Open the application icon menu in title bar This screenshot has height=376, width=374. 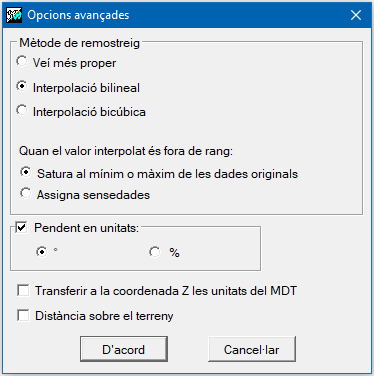click(14, 15)
